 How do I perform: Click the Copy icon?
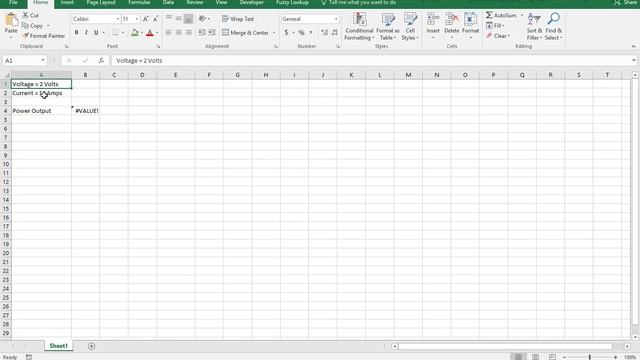(x=25, y=25)
